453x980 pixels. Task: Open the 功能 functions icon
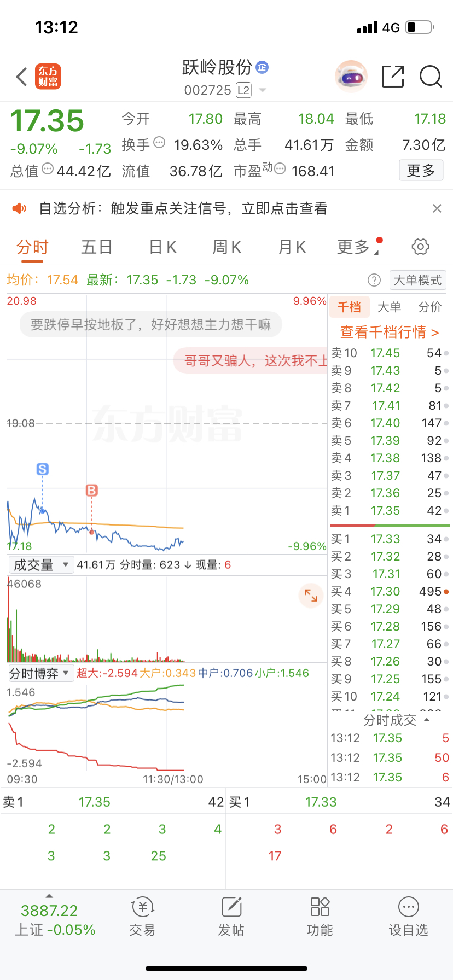[x=320, y=917]
